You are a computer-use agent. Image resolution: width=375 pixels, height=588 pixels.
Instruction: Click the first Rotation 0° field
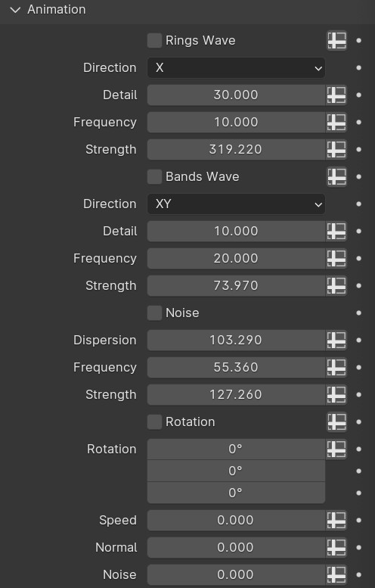click(x=236, y=449)
